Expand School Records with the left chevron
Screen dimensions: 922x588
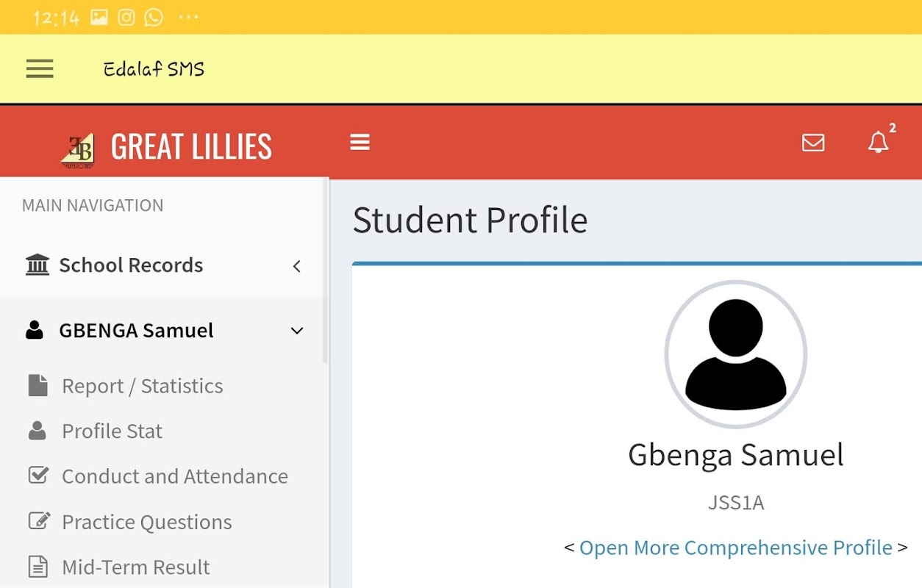click(x=297, y=266)
